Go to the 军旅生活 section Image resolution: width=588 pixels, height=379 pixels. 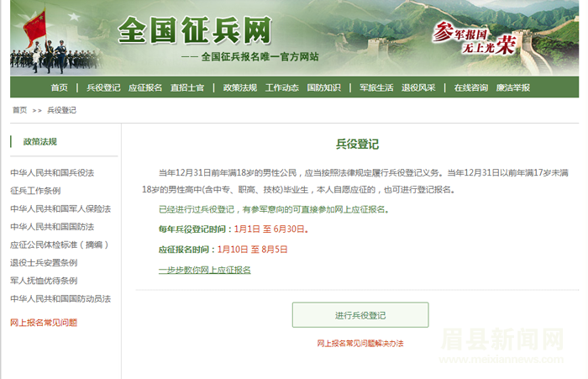click(376, 87)
